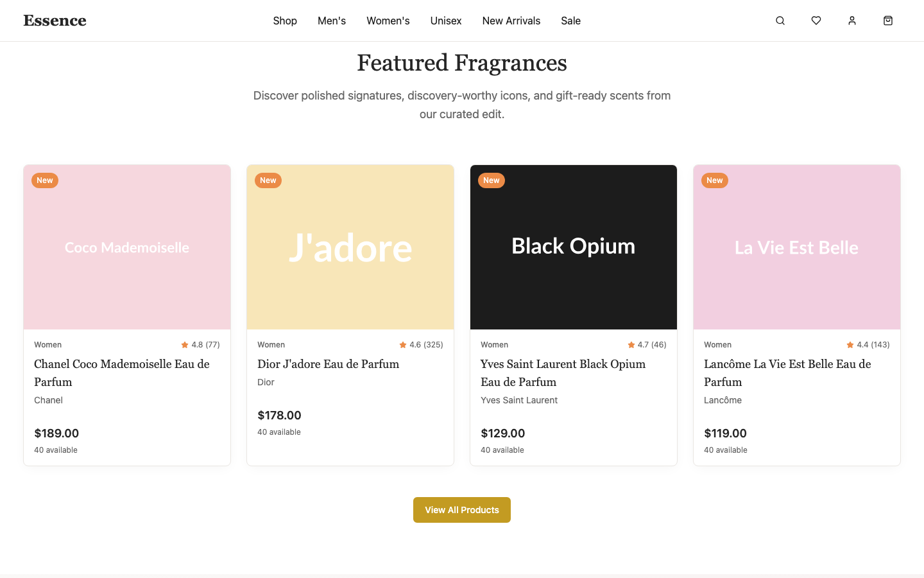Open the J'adore product image
The width and height of the screenshot is (924, 578).
tap(350, 247)
